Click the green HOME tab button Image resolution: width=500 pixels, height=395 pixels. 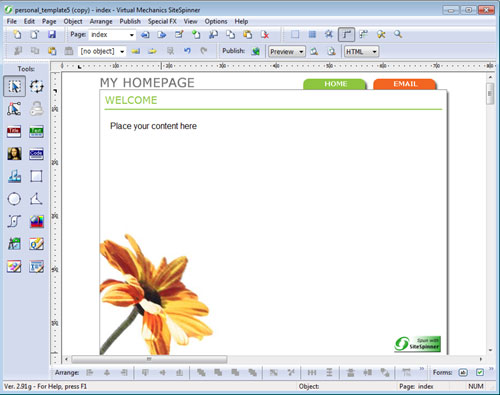tap(335, 84)
